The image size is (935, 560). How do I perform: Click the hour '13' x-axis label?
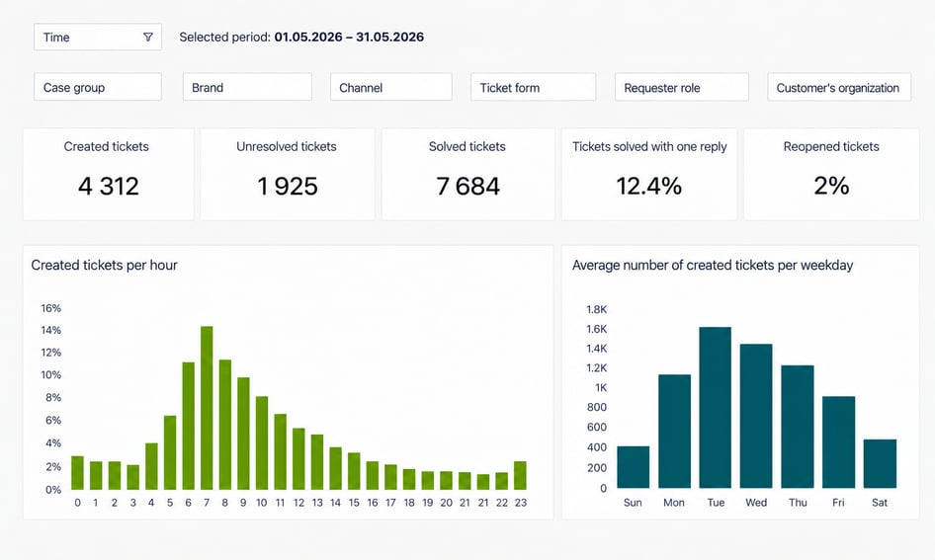pyautogui.click(x=317, y=502)
